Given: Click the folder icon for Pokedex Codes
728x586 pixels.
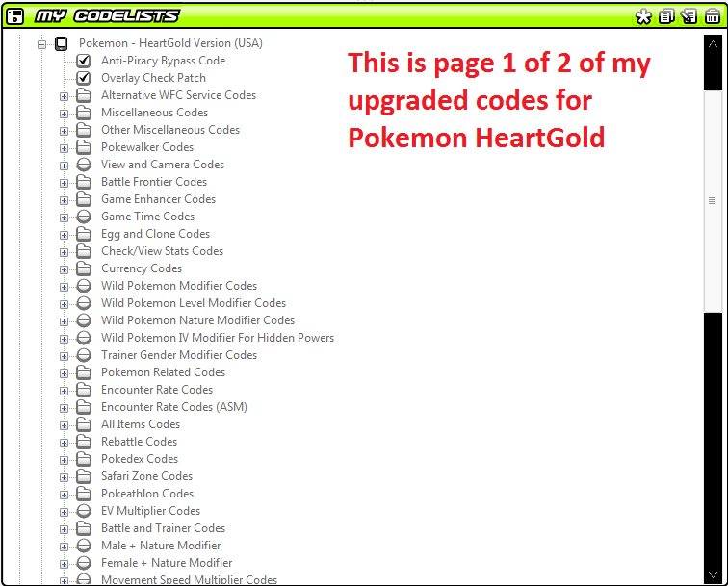Looking at the screenshot, I should point(84,459).
